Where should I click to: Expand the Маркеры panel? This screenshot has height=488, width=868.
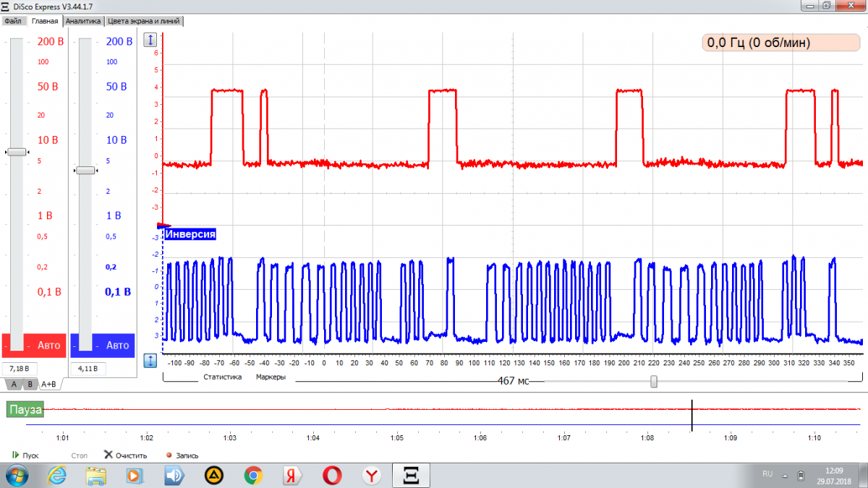pos(271,377)
